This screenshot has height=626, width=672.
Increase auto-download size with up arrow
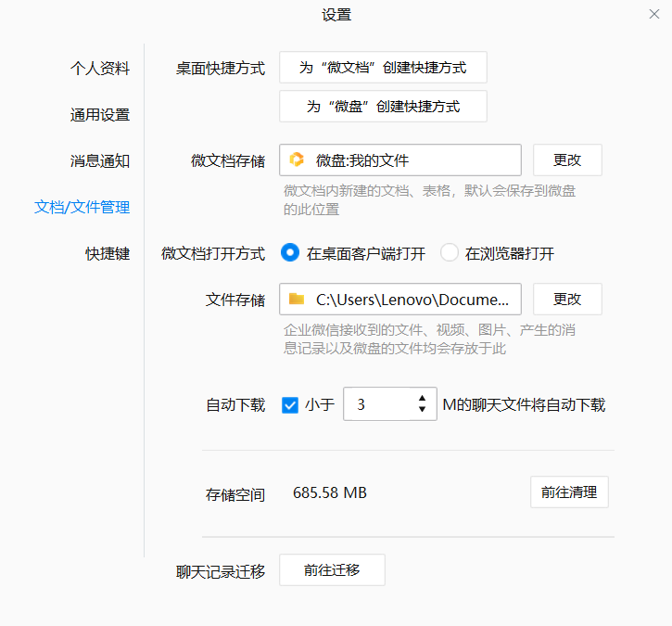[x=422, y=399]
